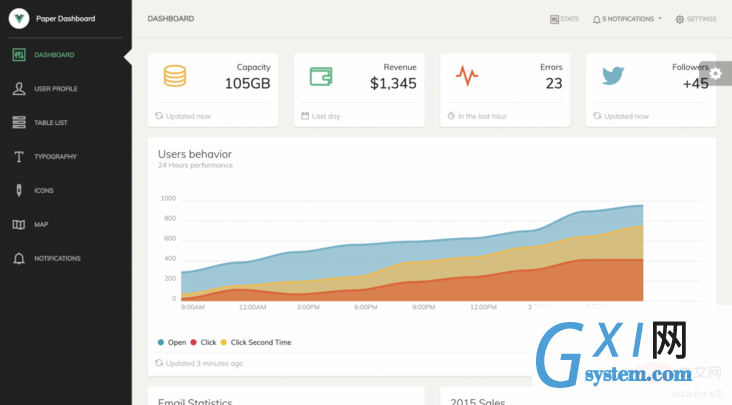Open the floating settings gear panel
Screen dimensions: 732x405
click(715, 74)
